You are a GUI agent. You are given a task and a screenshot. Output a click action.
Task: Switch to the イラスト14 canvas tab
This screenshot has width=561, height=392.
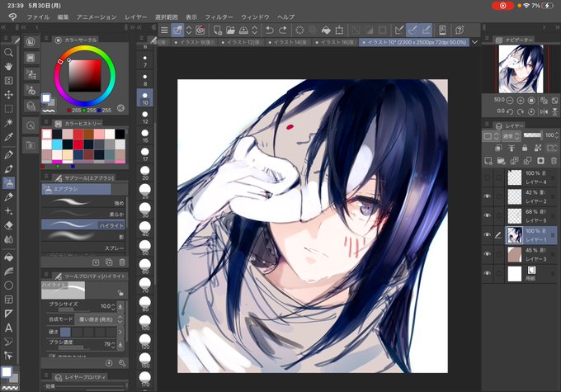289,42
